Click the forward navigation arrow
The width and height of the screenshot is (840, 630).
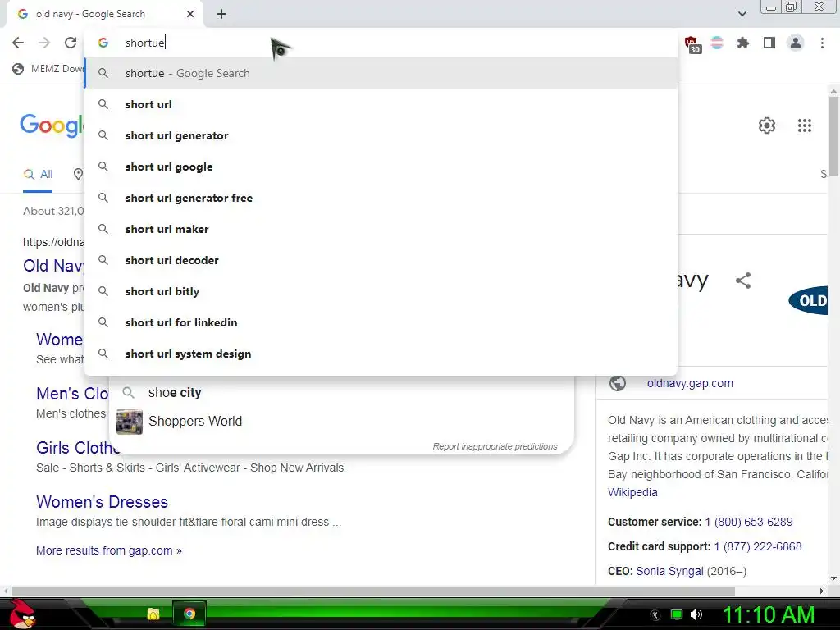(44, 43)
